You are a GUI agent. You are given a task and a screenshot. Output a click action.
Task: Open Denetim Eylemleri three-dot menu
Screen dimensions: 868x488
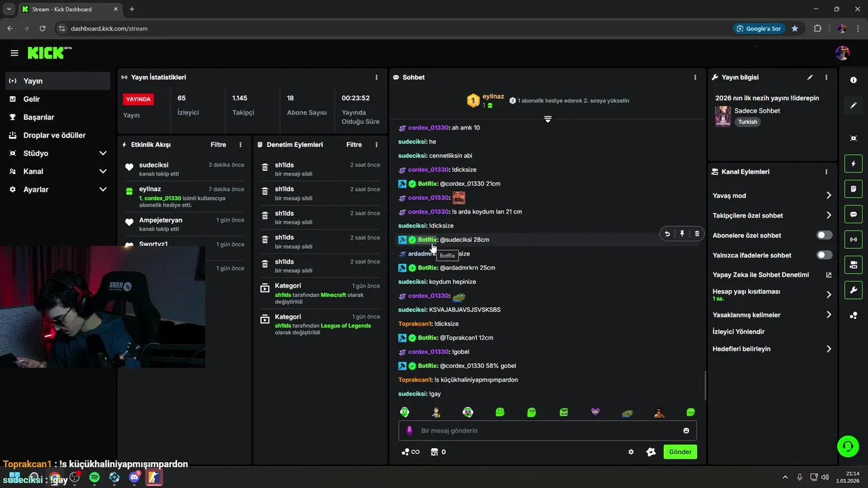(376, 144)
